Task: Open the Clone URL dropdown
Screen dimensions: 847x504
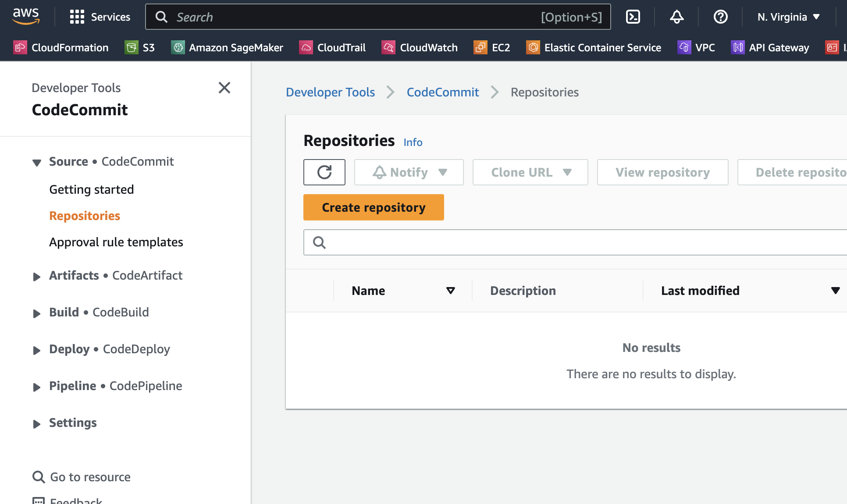Action: click(530, 172)
